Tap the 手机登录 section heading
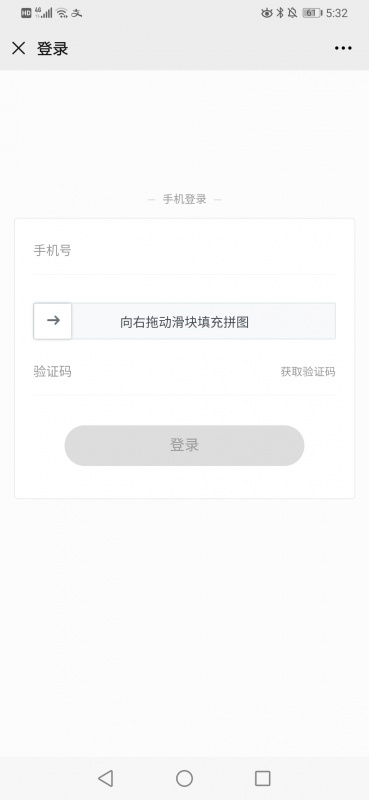 (184, 199)
